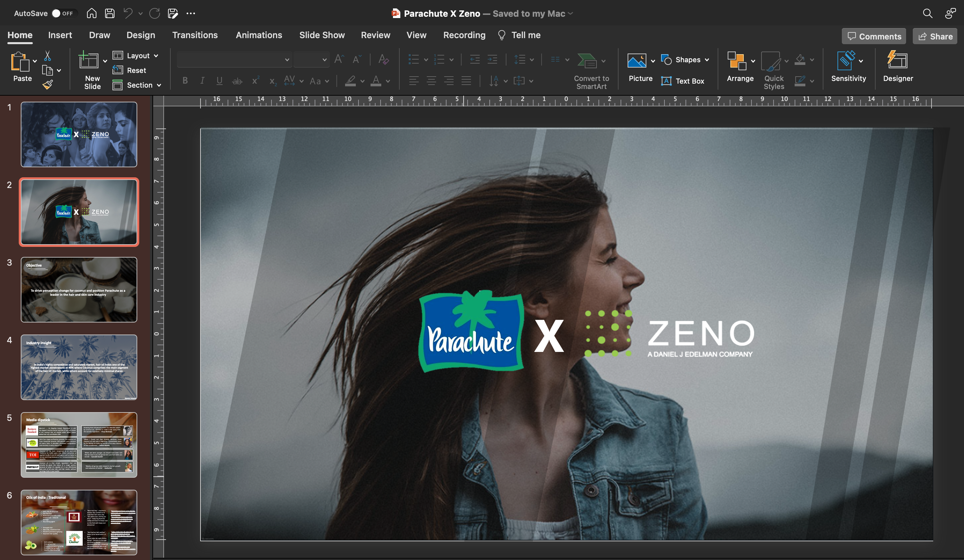
Task: Click the Save disk icon
Action: click(x=110, y=13)
